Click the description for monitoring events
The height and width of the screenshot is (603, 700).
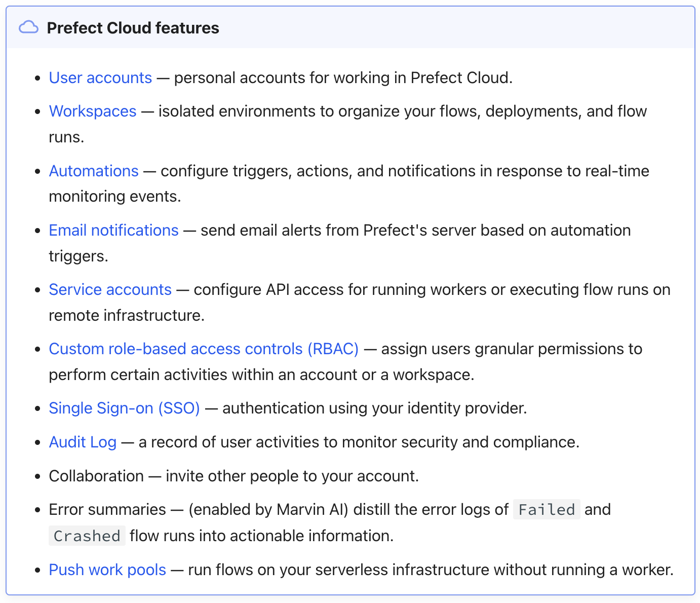tap(115, 196)
